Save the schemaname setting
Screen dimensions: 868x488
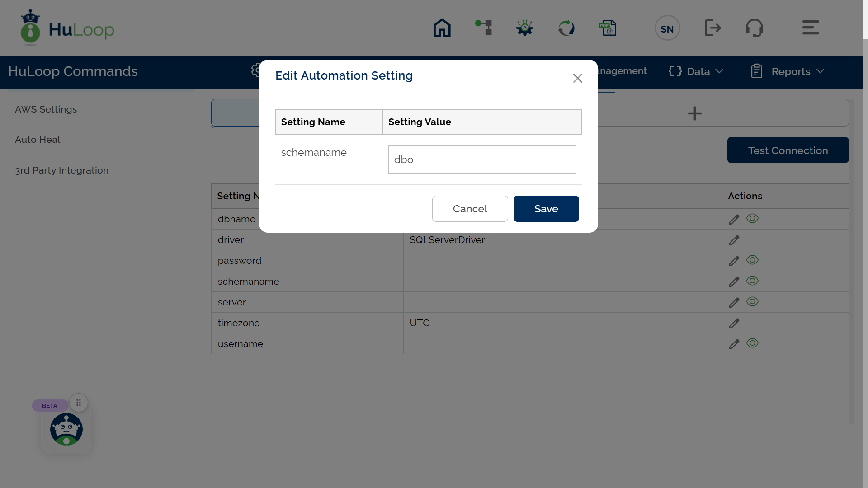tap(546, 209)
